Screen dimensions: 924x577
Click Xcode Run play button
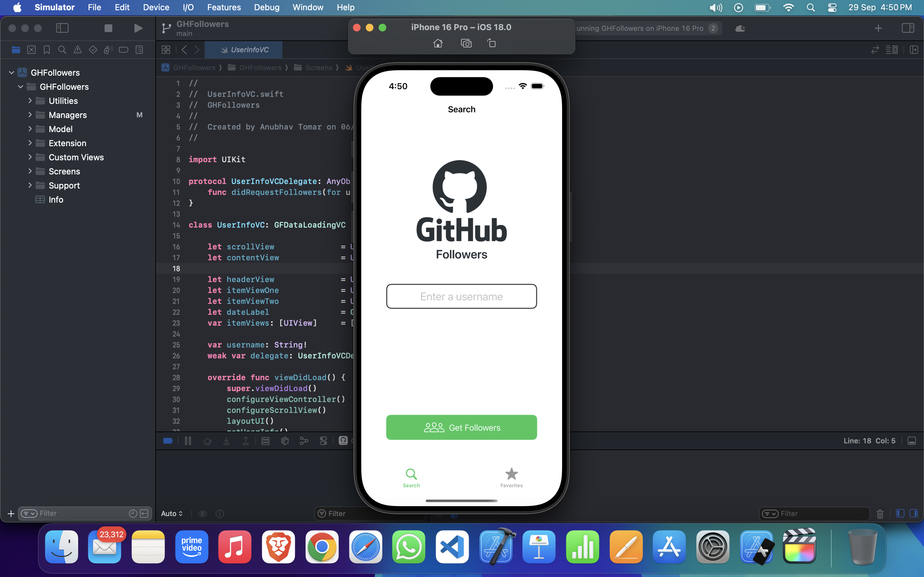click(138, 28)
